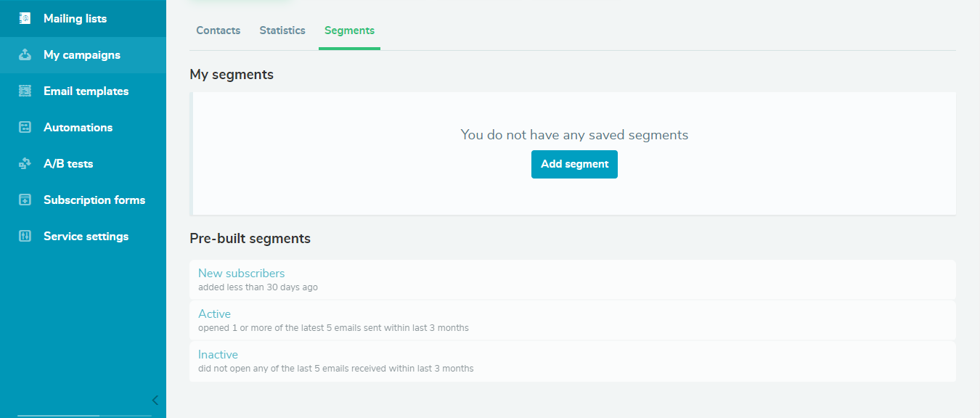Click the Subscription forms sidebar icon
This screenshot has height=418, width=980.
(x=25, y=200)
